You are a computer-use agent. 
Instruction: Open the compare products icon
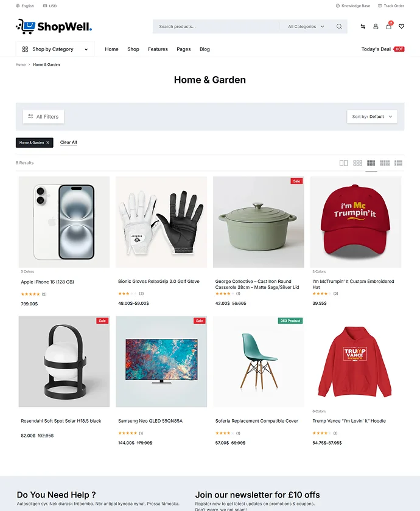pyautogui.click(x=363, y=26)
